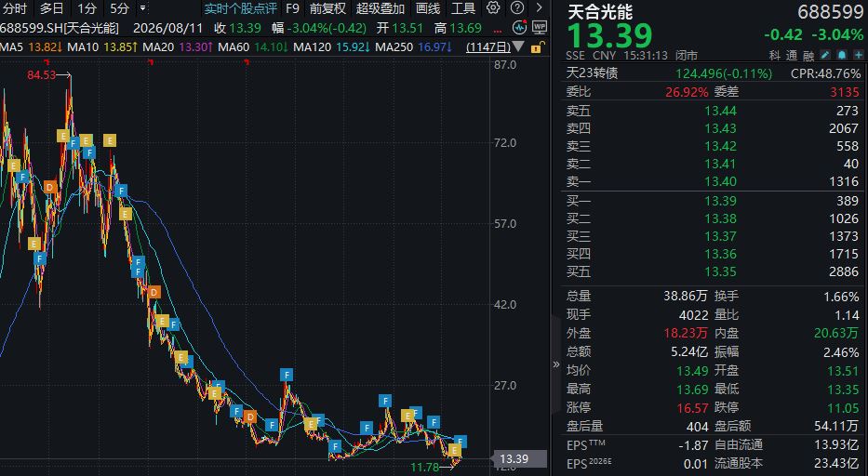Select the 卖五 13.44 ask row

point(713,111)
